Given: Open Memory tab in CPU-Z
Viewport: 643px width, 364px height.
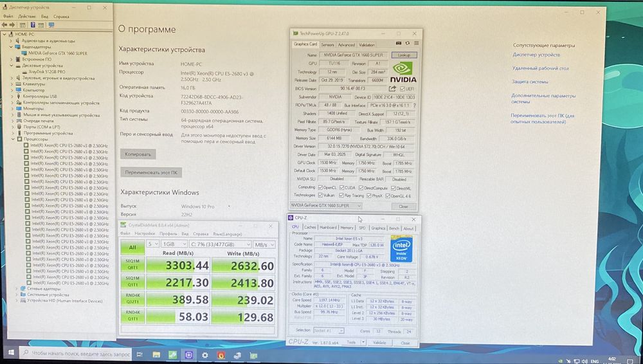Looking at the screenshot, I should pos(347,228).
